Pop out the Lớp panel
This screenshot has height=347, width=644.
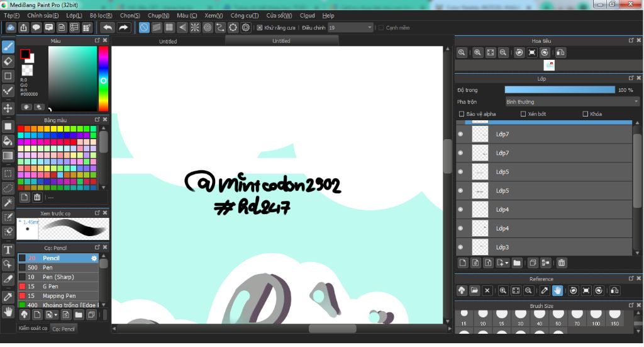tap(631, 77)
